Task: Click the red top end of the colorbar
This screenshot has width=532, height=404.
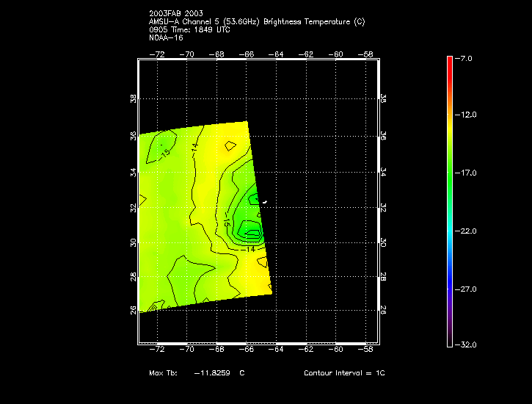Action: tap(450, 59)
